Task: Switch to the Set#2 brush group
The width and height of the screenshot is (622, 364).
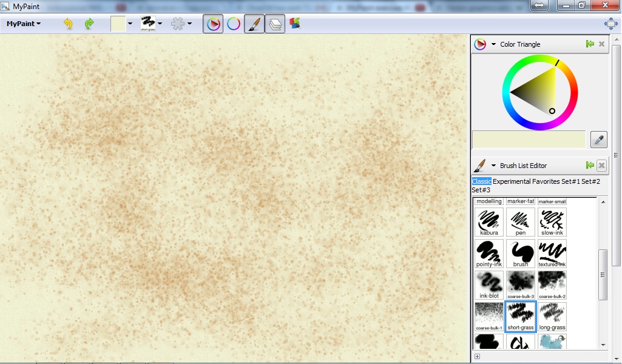Action: coord(590,181)
